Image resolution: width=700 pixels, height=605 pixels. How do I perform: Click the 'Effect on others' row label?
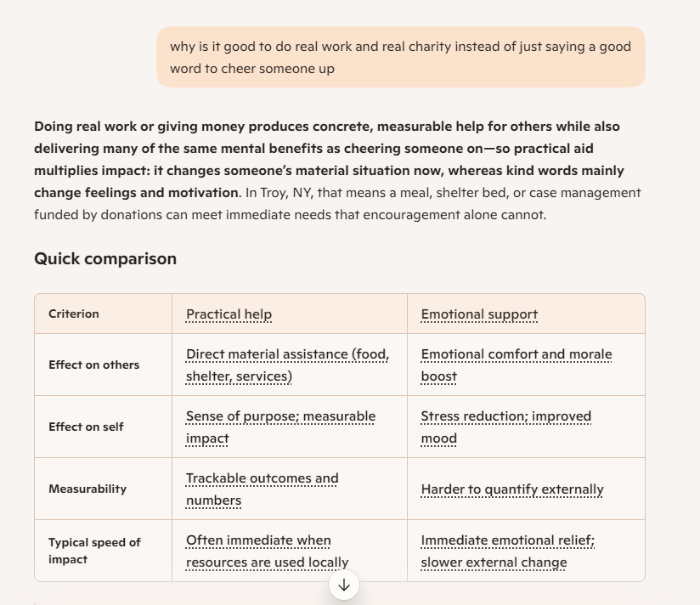coord(93,365)
